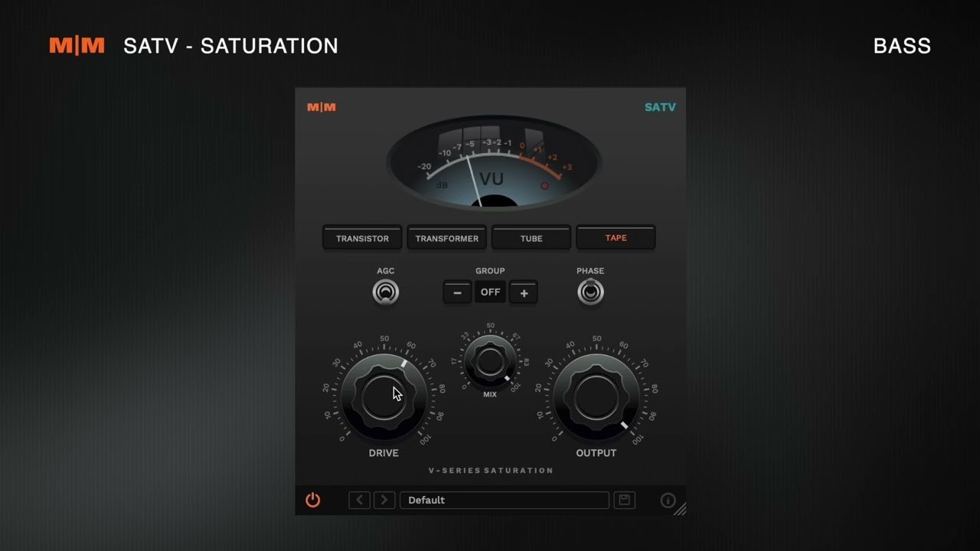
Task: Click the MIX label under small knob
Action: pyautogui.click(x=490, y=394)
